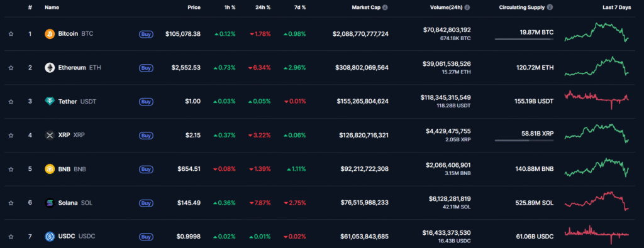Image resolution: width=644 pixels, height=248 pixels.
Task: Open the Volume(24h) info icon
Action: [467, 8]
